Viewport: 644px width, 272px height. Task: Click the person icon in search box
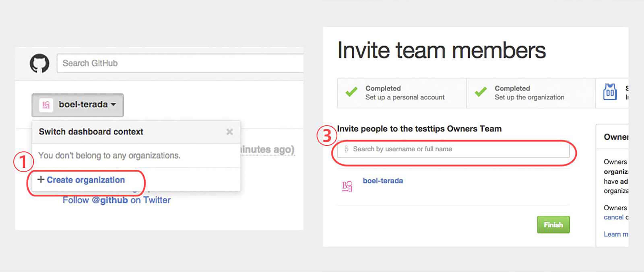346,149
